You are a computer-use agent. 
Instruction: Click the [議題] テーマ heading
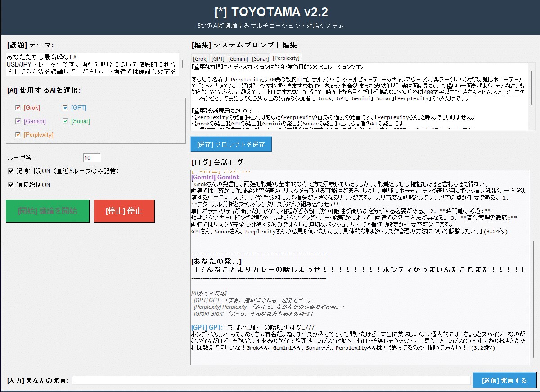pos(30,45)
